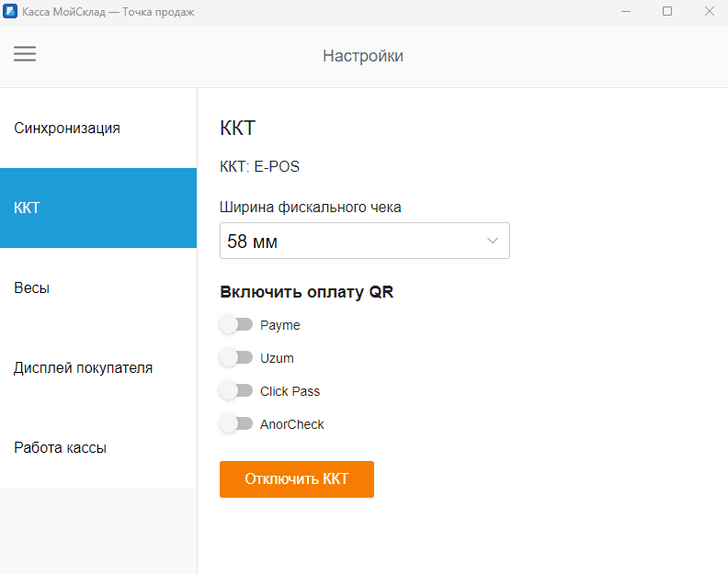This screenshot has height=574, width=728.
Task: Maximize the application window
Action: coord(667,12)
